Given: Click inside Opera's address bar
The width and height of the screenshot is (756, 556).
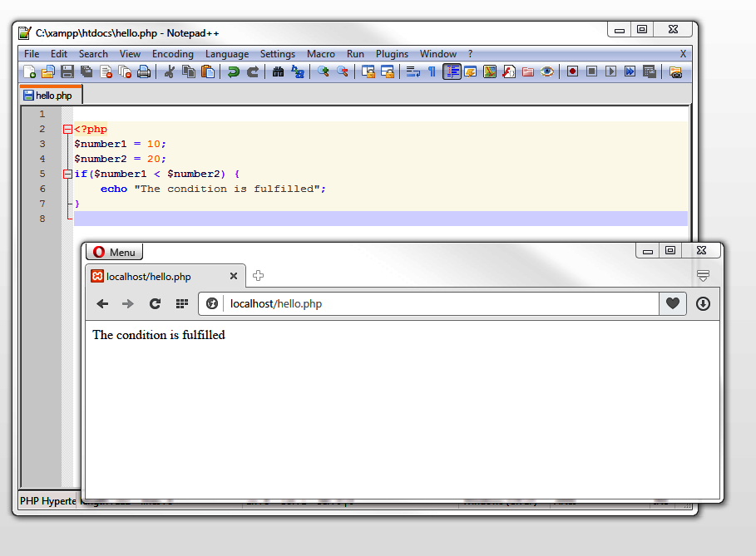Looking at the screenshot, I should pyautogui.click(x=374, y=303).
